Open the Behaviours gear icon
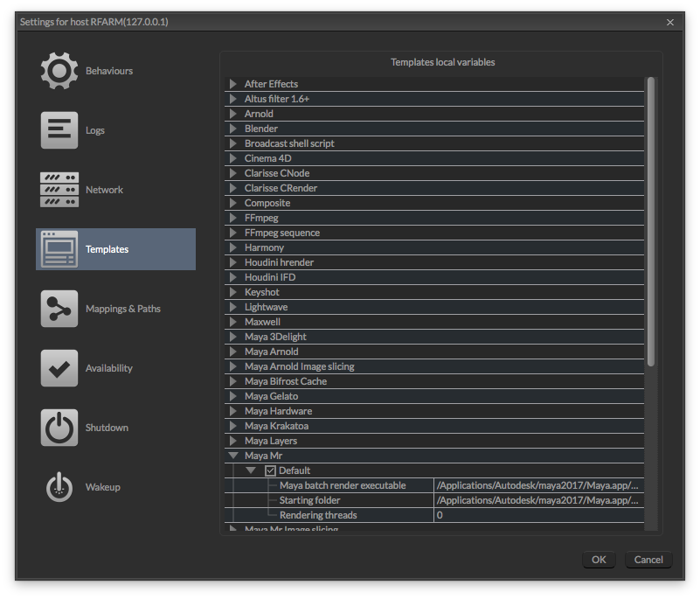 [x=59, y=71]
